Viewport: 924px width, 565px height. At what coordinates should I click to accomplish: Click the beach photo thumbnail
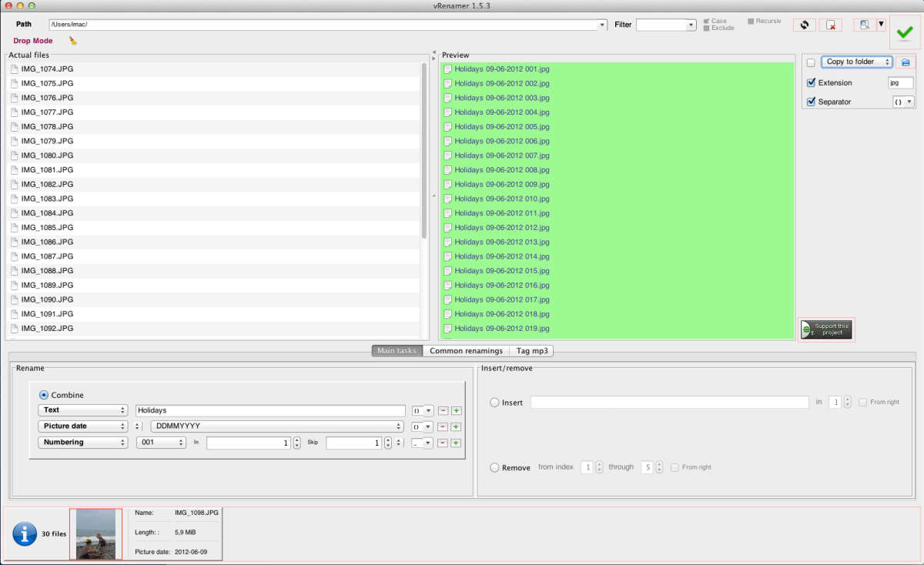(96, 533)
